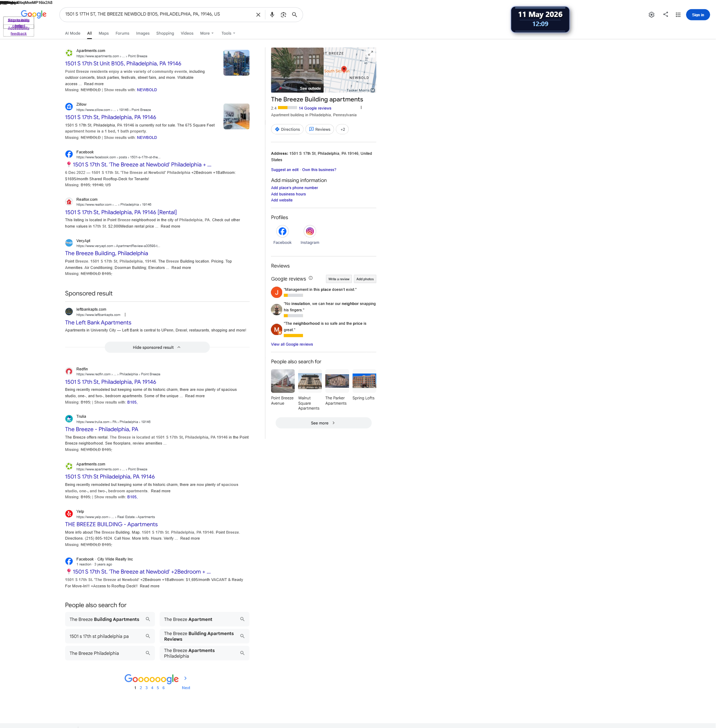Expand the More search filters dropdown
Image resolution: width=720 pixels, height=728 pixels.
coord(207,33)
